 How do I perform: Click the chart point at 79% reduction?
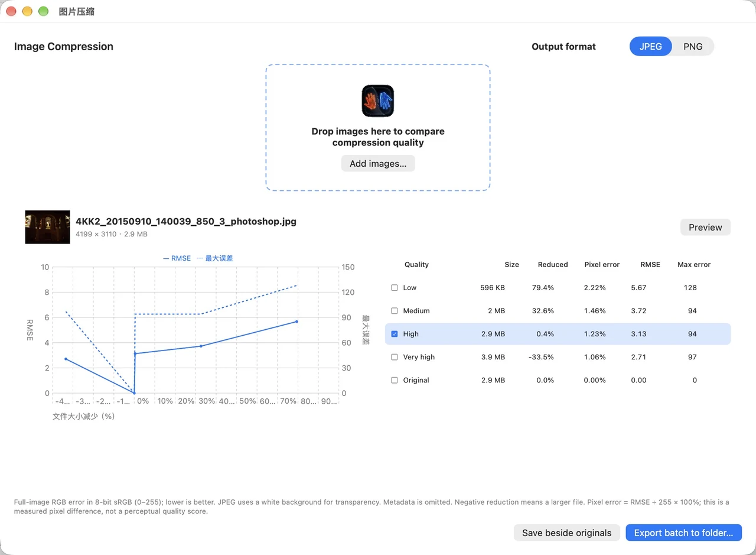coord(296,322)
